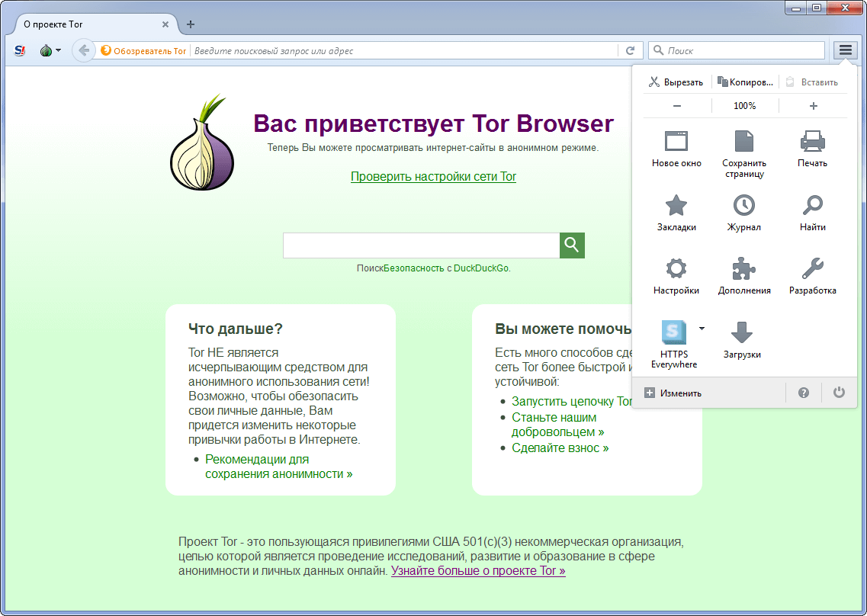Reset zoom at 100% label
This screenshot has height=616, width=867.
point(745,106)
